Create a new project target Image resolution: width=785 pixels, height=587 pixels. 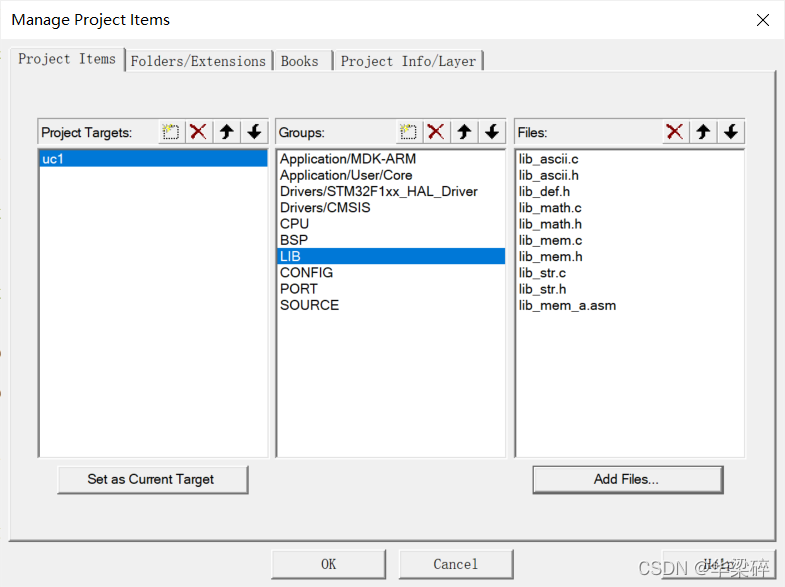pos(171,132)
